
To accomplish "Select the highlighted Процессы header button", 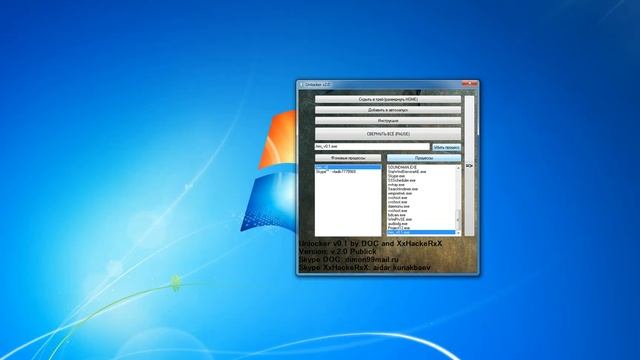I will [424, 158].
